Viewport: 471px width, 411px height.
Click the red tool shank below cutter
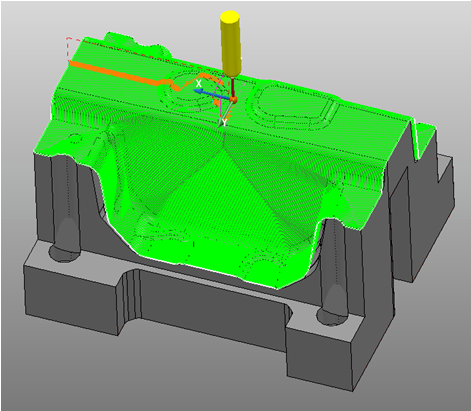pos(233,86)
